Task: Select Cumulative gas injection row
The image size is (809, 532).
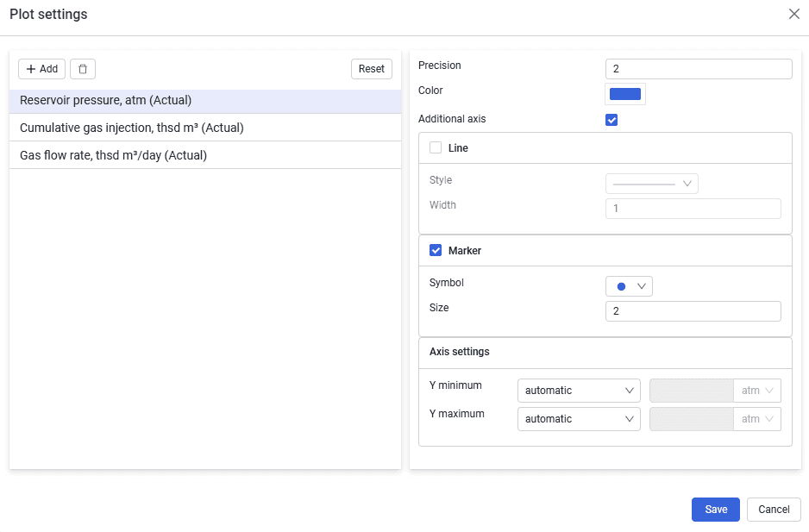Action: (x=205, y=128)
